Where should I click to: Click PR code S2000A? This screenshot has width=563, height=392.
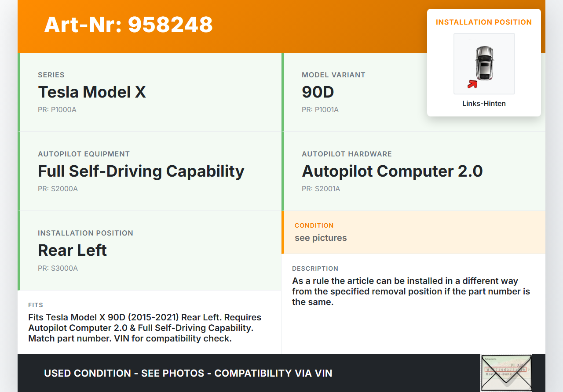point(58,189)
